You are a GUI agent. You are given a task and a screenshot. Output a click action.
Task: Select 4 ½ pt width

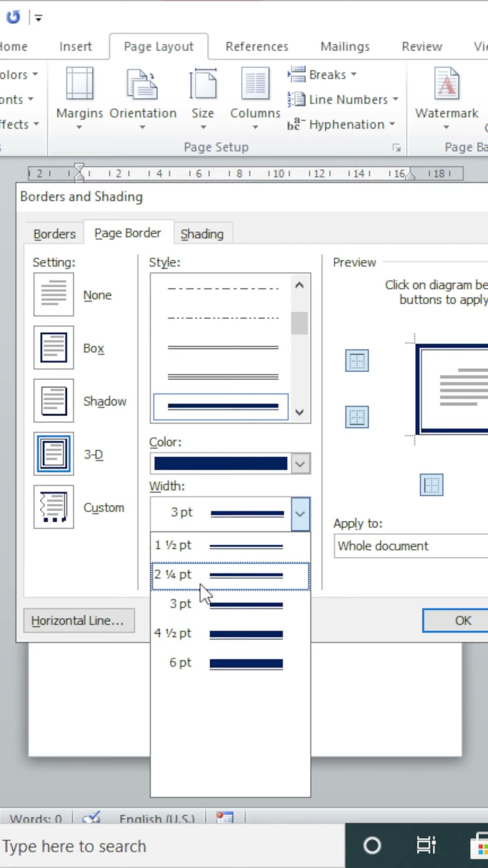tap(230, 634)
